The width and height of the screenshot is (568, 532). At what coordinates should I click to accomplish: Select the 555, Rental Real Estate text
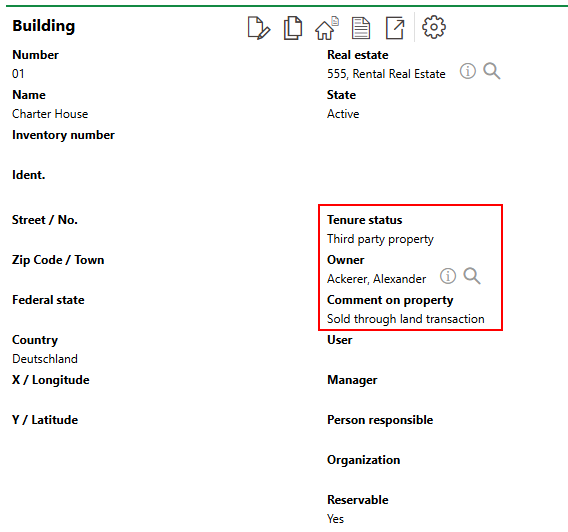pyautogui.click(x=386, y=74)
